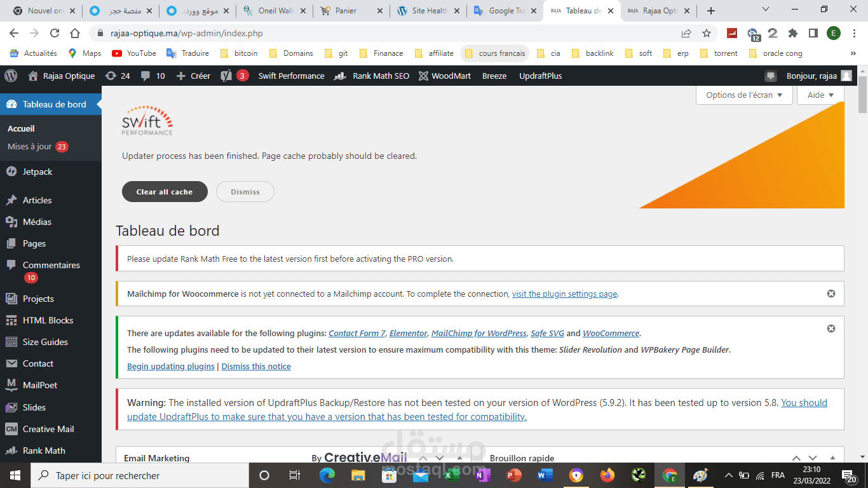Open the Chrome tab search dropdown
The height and width of the screenshot is (488, 868).
click(766, 10)
